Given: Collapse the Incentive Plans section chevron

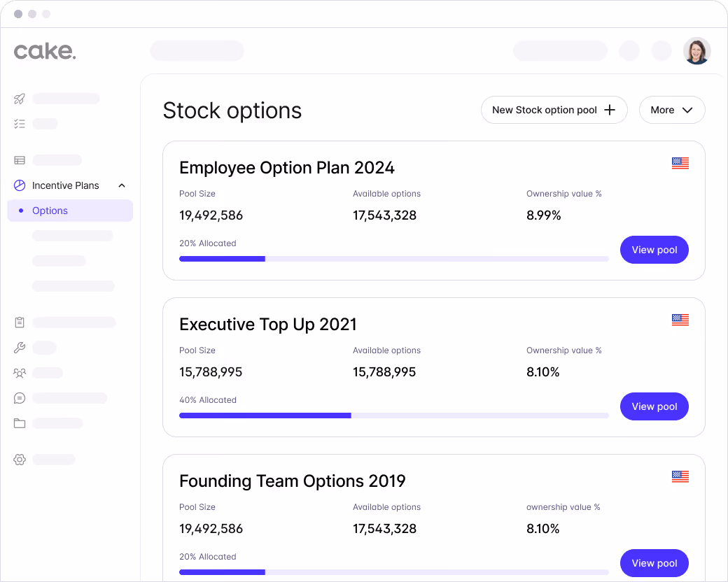Looking at the screenshot, I should point(122,185).
